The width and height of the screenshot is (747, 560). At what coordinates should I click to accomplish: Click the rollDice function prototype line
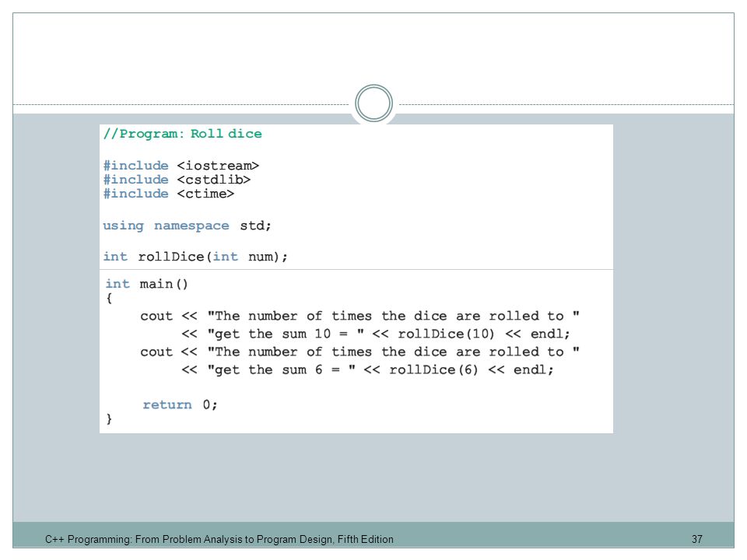pos(196,257)
